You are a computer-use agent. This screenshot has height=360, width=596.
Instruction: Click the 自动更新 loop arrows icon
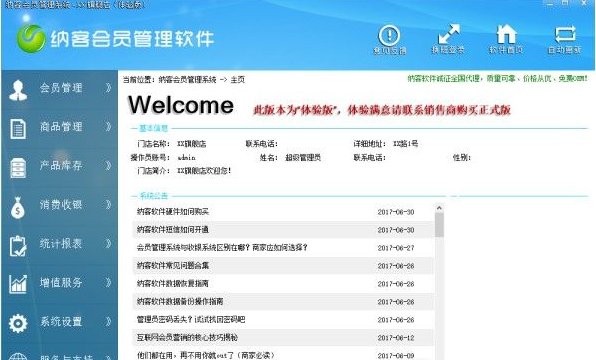point(565,35)
